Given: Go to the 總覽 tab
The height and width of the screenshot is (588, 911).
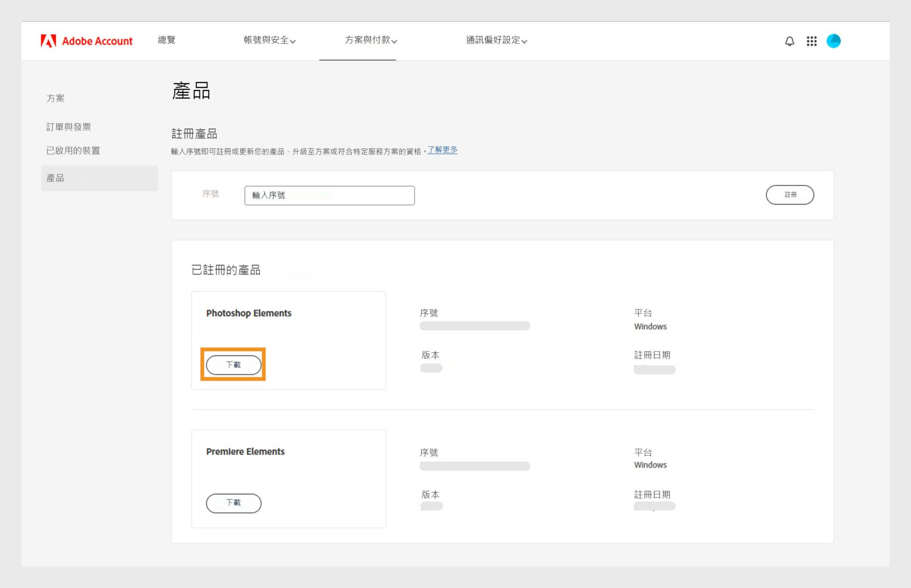Looking at the screenshot, I should (x=167, y=40).
